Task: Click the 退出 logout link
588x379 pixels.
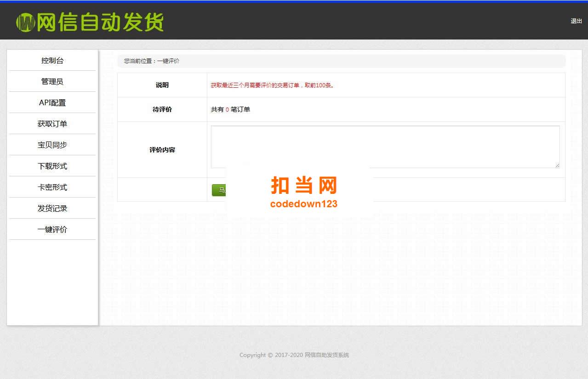Action: pos(576,21)
